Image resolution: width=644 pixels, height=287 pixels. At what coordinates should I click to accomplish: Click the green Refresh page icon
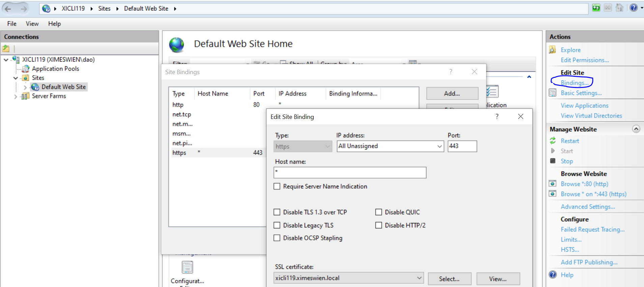[596, 8]
